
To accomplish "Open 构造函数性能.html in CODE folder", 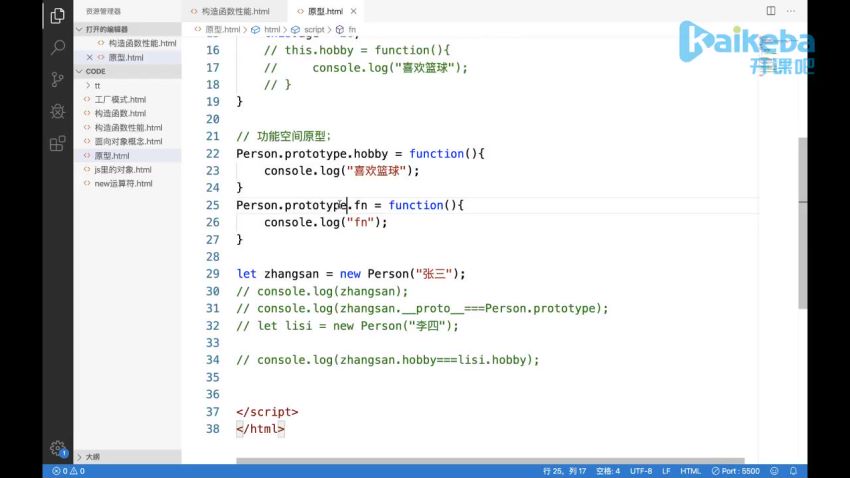I will (x=128, y=128).
